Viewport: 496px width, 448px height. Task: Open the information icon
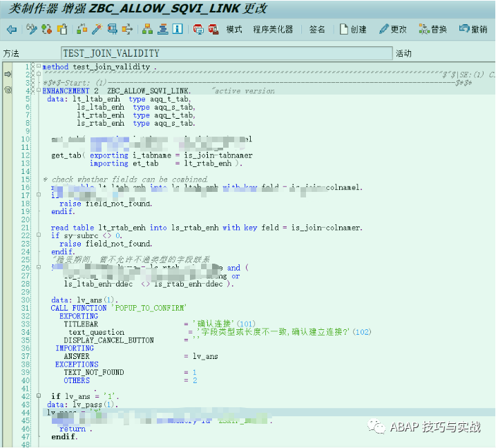(x=178, y=29)
